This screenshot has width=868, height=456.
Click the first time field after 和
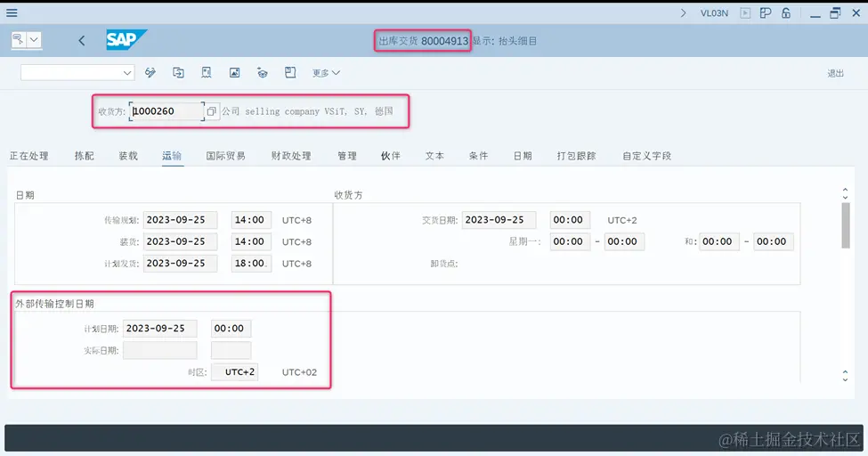tap(719, 241)
